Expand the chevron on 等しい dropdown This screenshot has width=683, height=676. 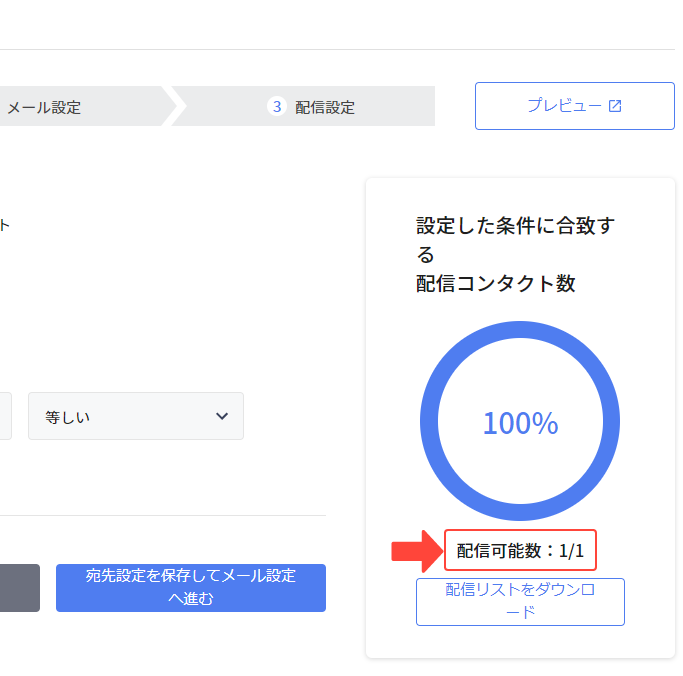[x=222, y=416]
